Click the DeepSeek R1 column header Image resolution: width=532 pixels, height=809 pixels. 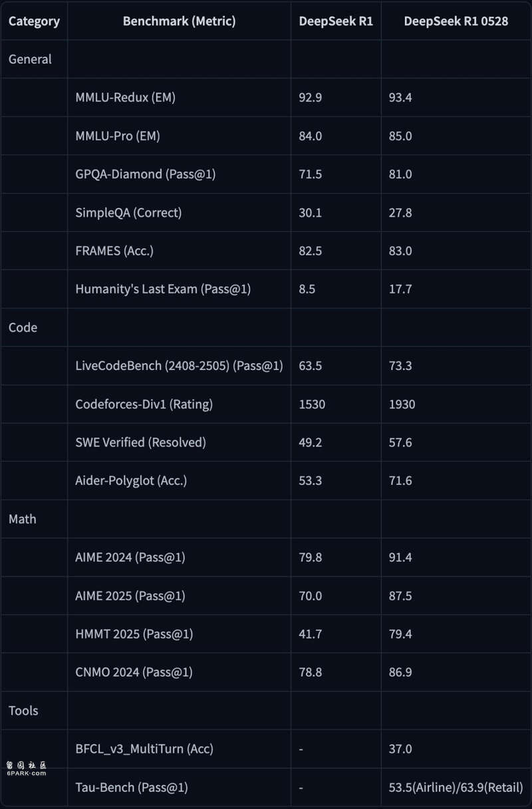click(336, 21)
